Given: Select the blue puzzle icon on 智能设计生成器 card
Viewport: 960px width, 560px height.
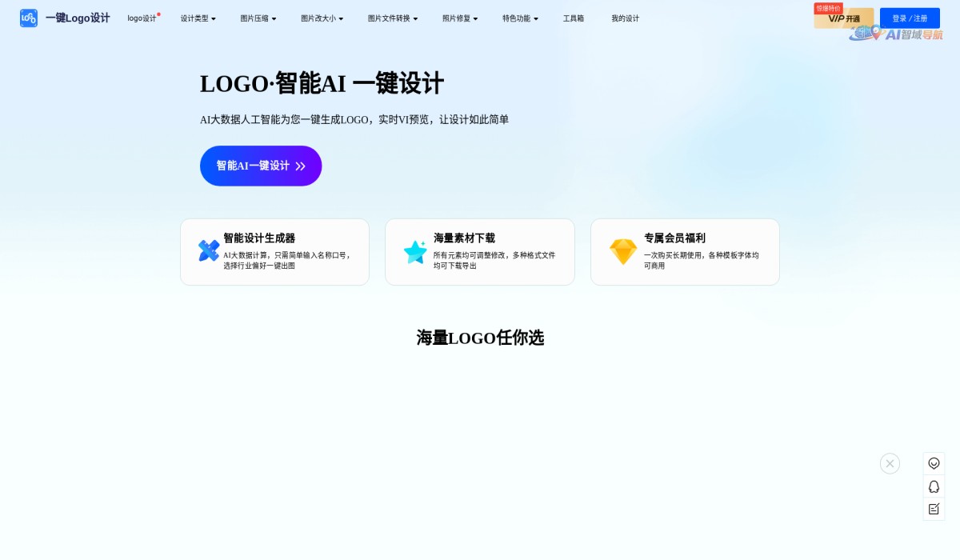Looking at the screenshot, I should click(208, 250).
